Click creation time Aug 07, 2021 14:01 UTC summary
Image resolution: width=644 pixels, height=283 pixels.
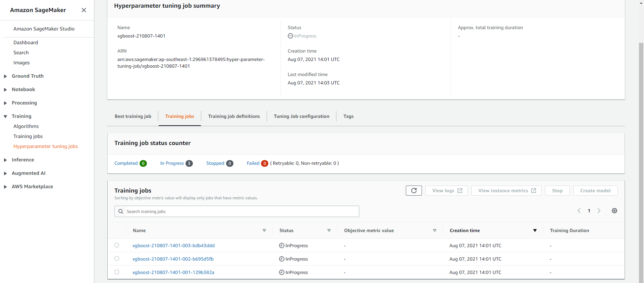pos(314,59)
